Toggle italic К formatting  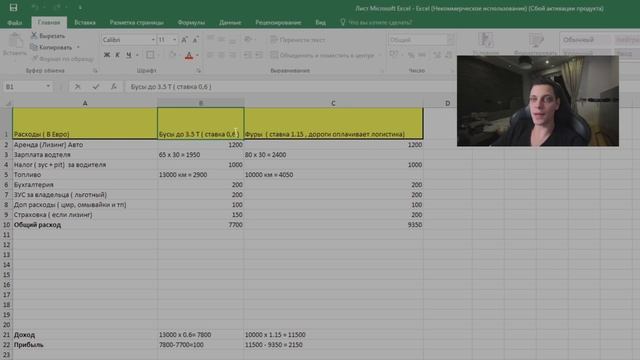tap(118, 55)
